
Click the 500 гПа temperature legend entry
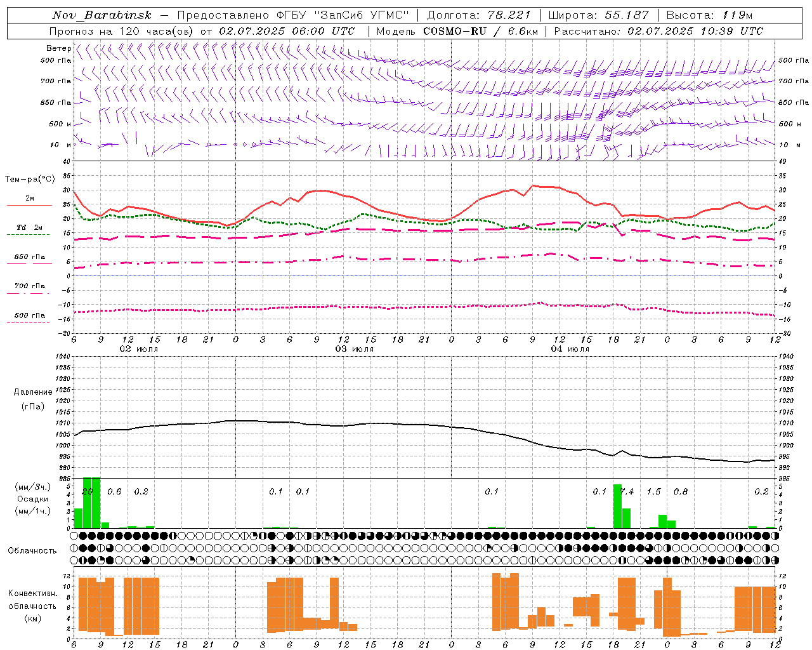30,315
